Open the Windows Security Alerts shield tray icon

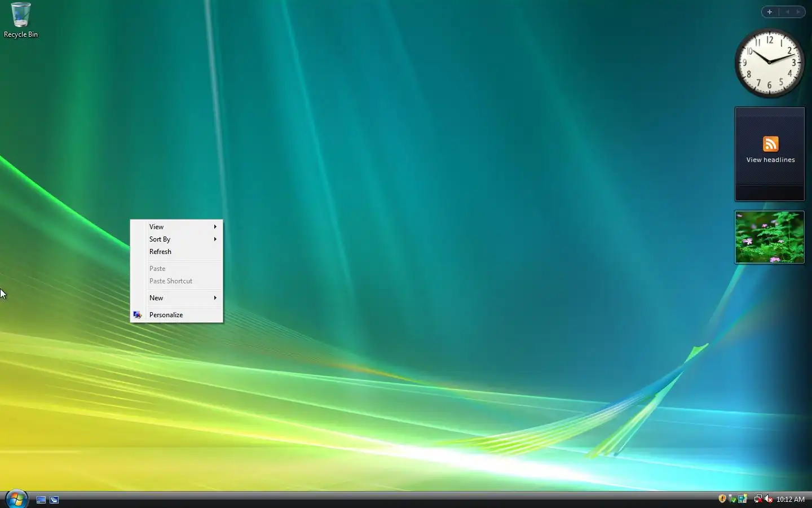[722, 498]
